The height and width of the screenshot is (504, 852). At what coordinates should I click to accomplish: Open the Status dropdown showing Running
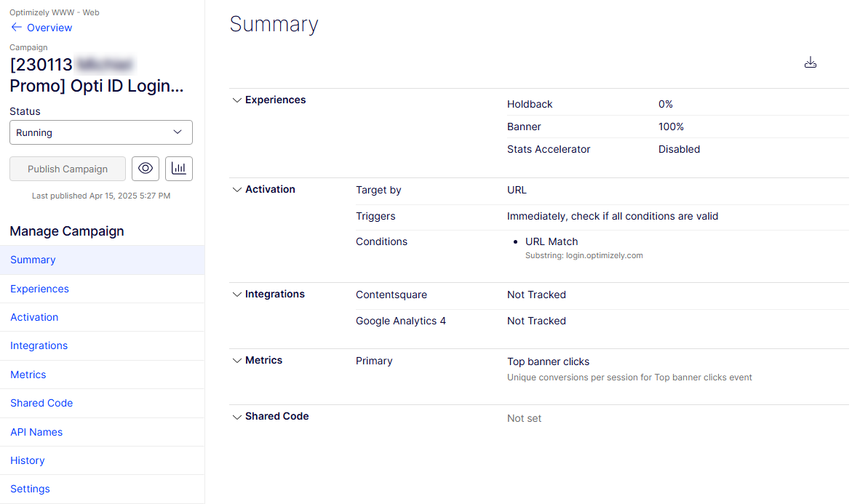(x=101, y=132)
